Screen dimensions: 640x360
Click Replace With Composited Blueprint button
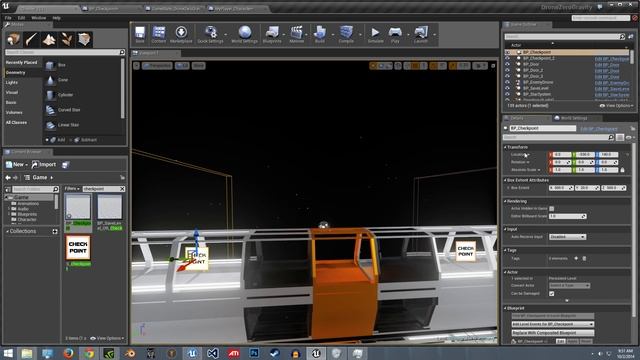tap(553, 333)
